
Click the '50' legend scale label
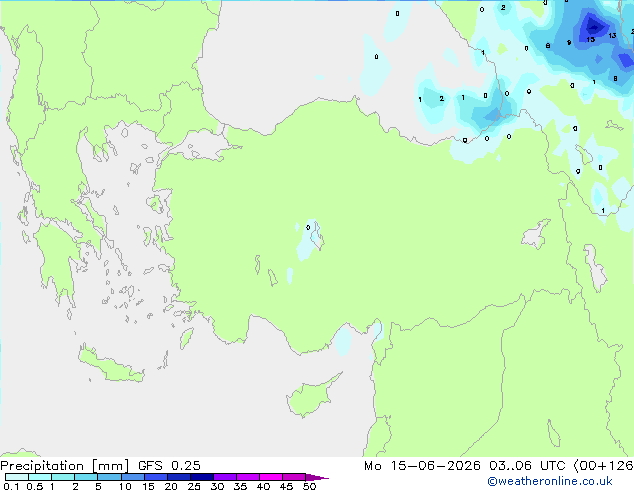[x=310, y=486]
